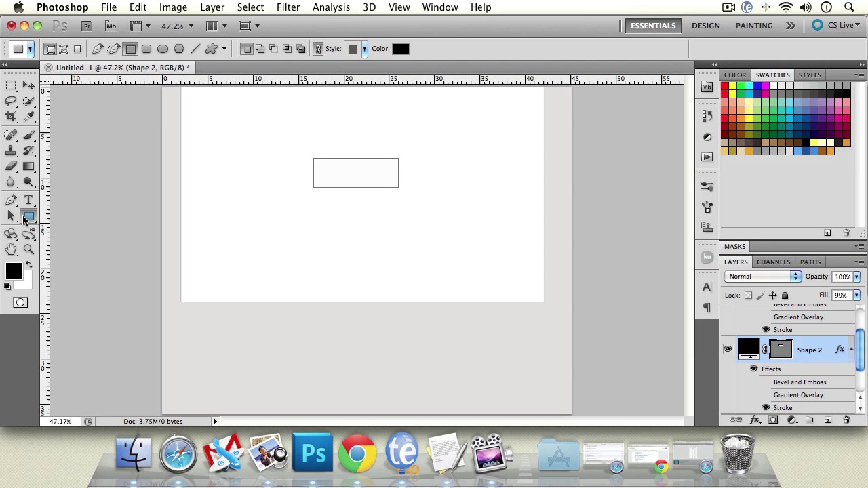Image resolution: width=868 pixels, height=488 pixels.
Task: Toggle the bottom Stroke effect visibility
Action: [766, 407]
